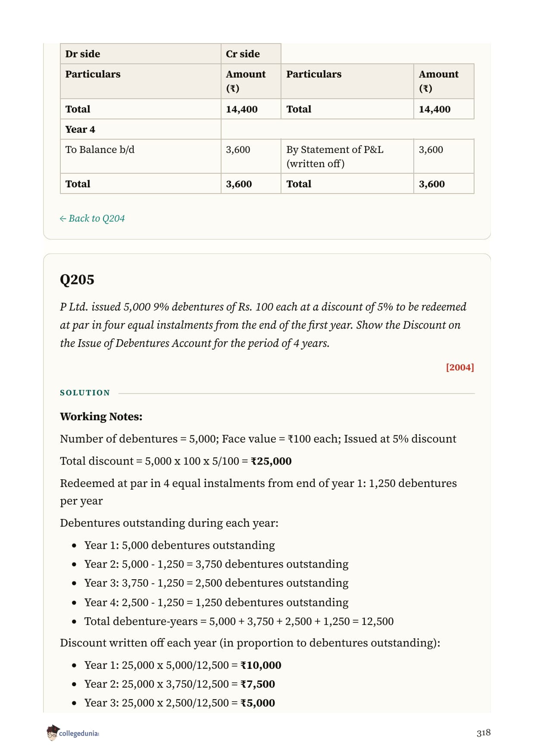
Task: Click the page number 318
Action: tap(484, 732)
